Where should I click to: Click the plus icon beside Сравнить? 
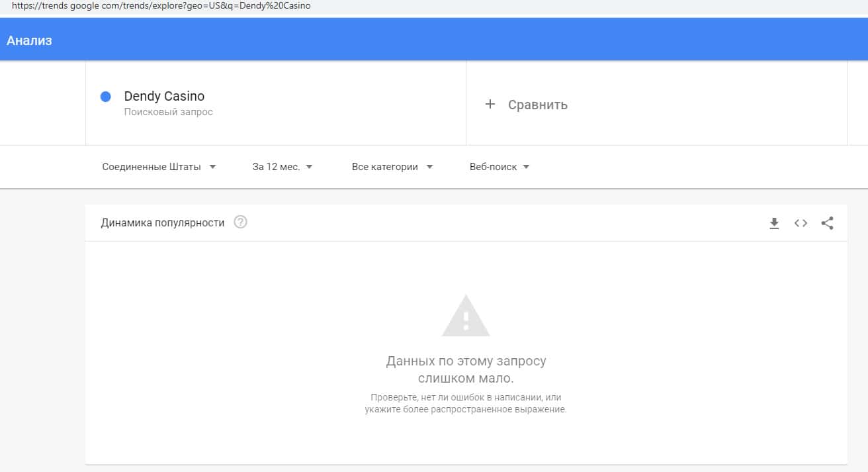(x=490, y=105)
